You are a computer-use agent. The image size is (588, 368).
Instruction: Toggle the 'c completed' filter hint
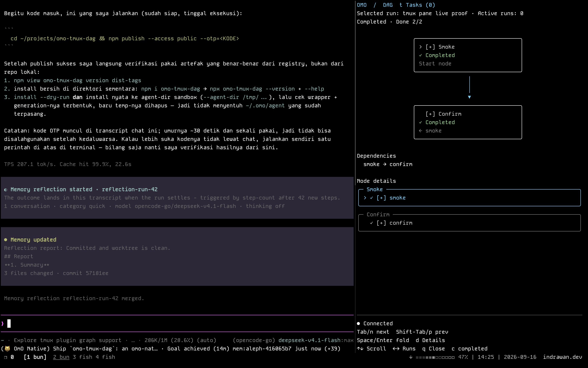click(x=469, y=349)
